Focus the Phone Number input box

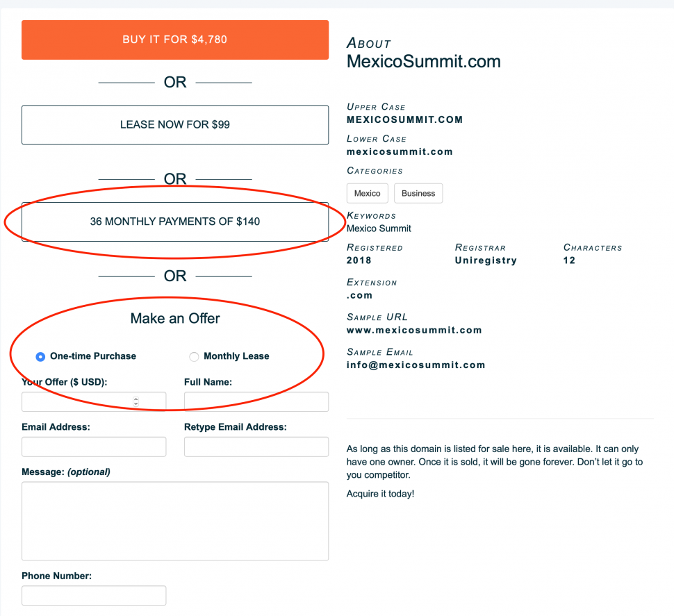[x=94, y=595]
